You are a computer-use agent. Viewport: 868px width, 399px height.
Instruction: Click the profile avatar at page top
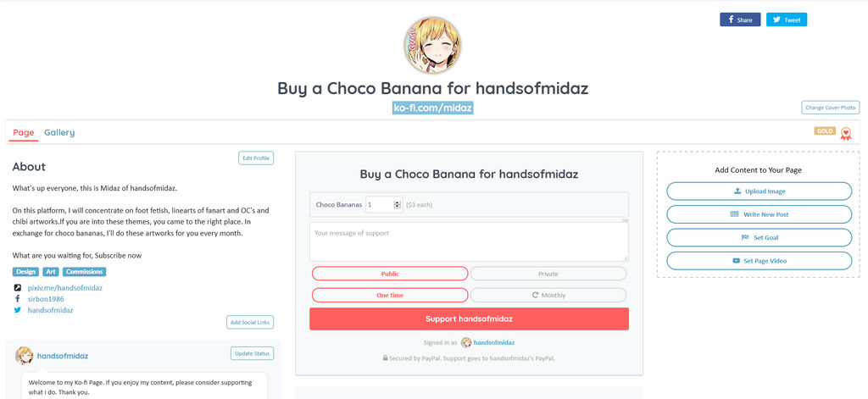tap(432, 46)
